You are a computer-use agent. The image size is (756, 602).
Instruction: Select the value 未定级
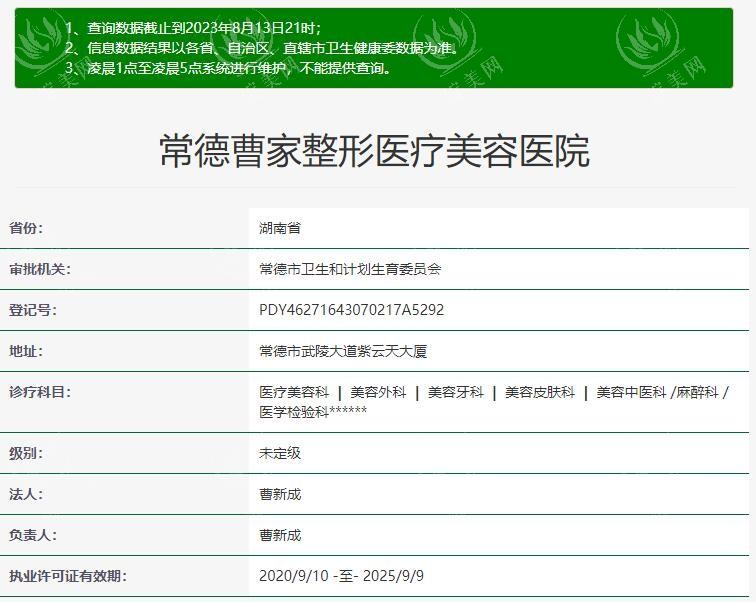pos(280,453)
